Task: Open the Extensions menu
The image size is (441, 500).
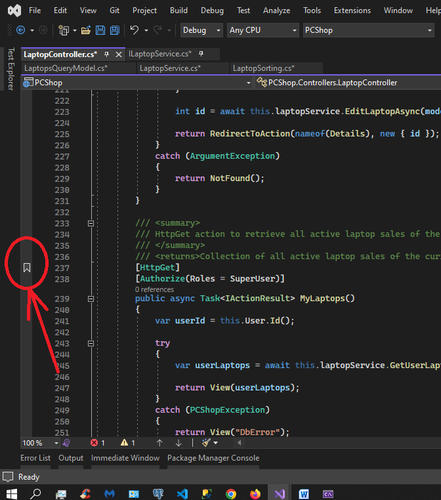Action: (x=352, y=11)
